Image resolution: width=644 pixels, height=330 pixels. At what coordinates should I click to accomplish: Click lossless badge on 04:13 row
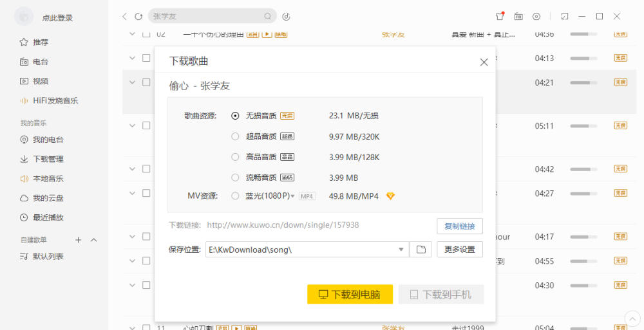(621, 59)
